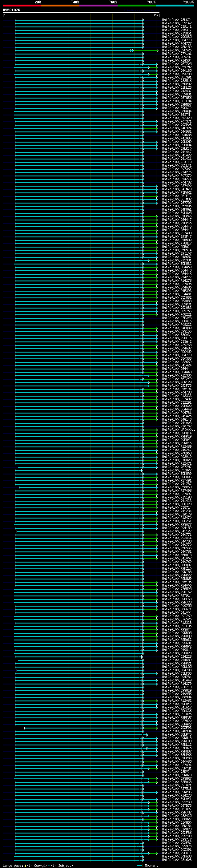Select hit label UniRef100_P14584

point(176,61)
